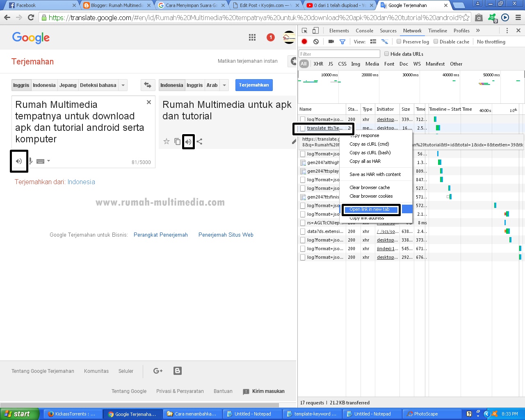Image resolution: width=525 pixels, height=420 pixels.
Task: Use large request rows view
Action: point(373,41)
